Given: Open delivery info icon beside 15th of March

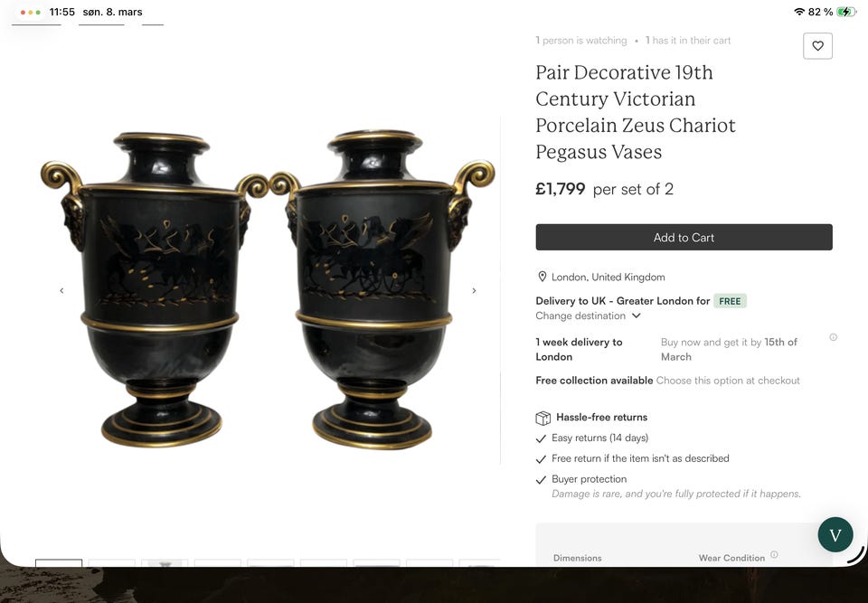Looking at the screenshot, I should pos(833,337).
